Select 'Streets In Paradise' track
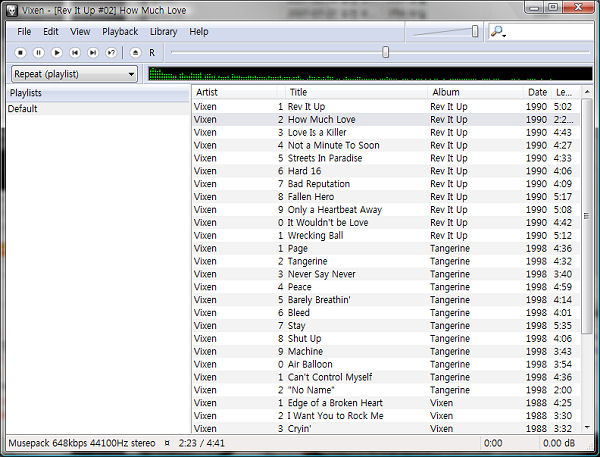This screenshot has width=600, height=457. (x=386, y=158)
